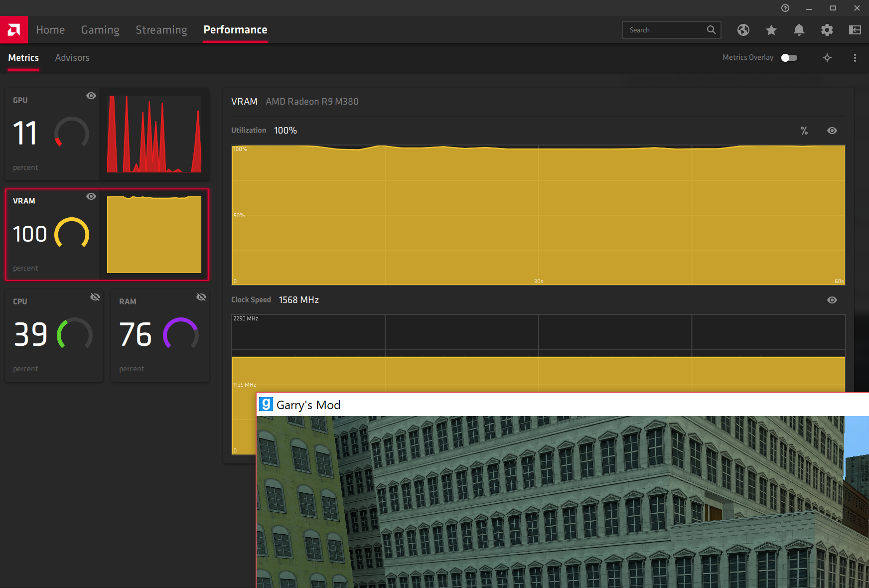Hide the GPU metric via its eye icon
Viewport: 869px width, 588px height.
point(91,96)
